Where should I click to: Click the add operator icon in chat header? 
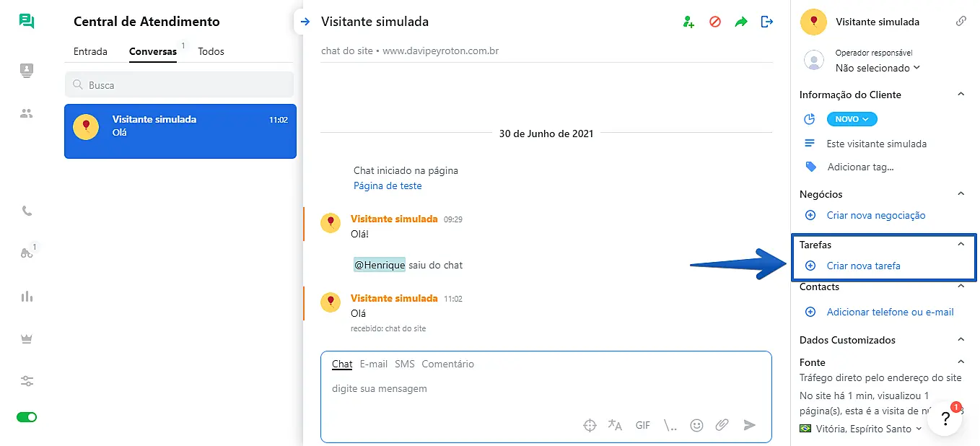tap(688, 22)
